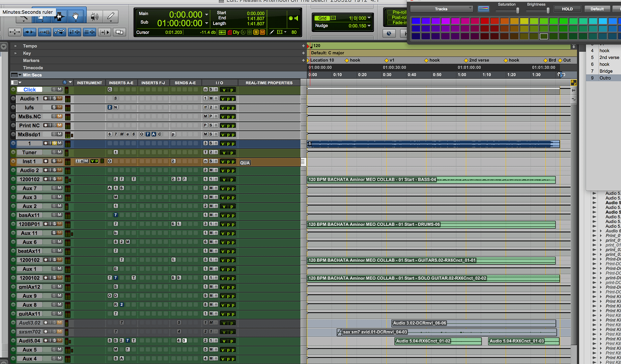Select the 2nd verse memory location
Screen dimensions: 621x364
[609, 57]
